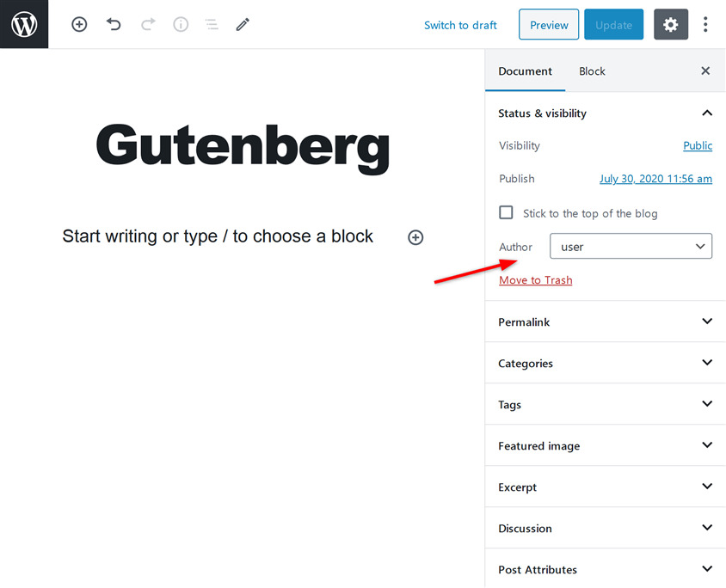This screenshot has height=588, width=726.
Task: Click the Preview button
Action: (549, 25)
